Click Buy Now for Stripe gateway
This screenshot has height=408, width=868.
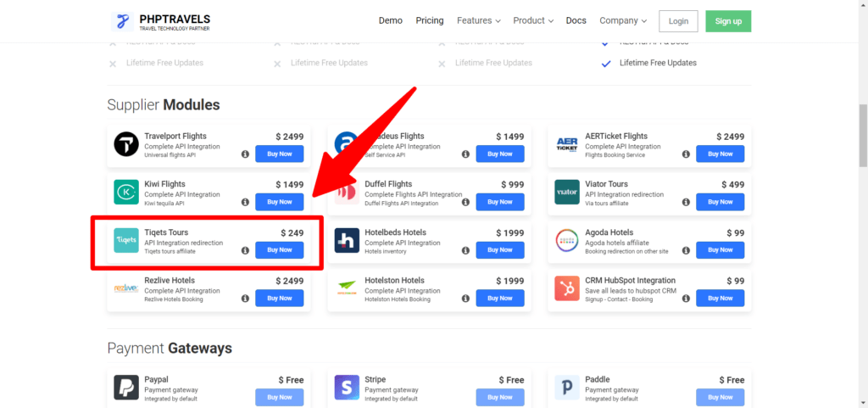click(x=500, y=397)
